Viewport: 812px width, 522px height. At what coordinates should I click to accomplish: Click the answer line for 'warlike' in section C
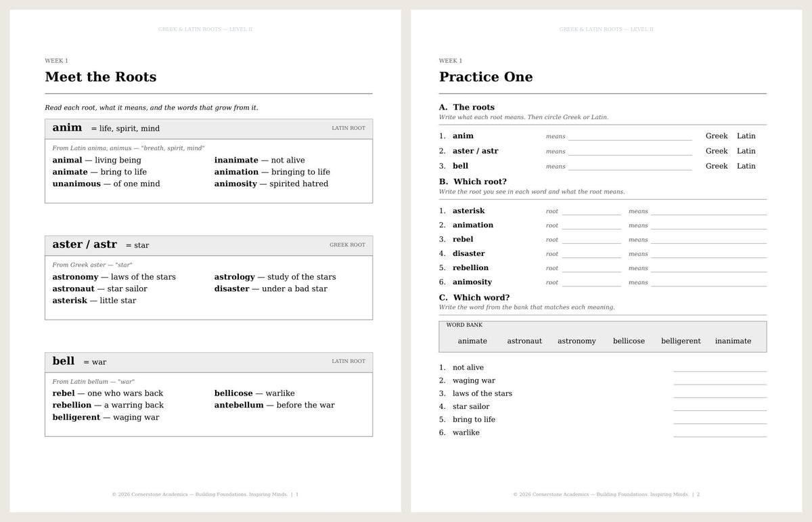point(720,433)
